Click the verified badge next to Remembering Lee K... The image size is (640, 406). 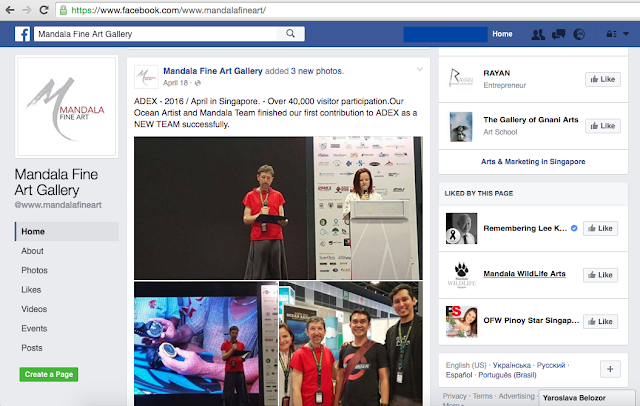pyautogui.click(x=574, y=228)
